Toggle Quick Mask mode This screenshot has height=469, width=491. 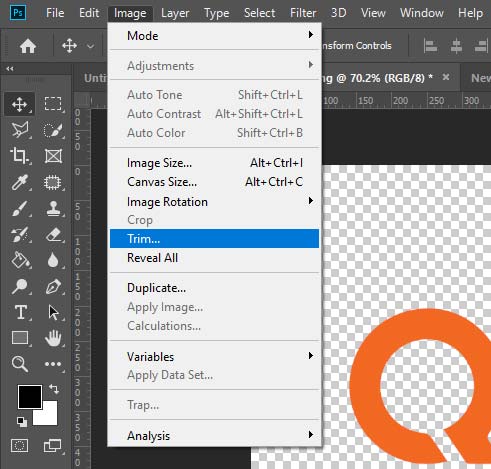(x=19, y=445)
